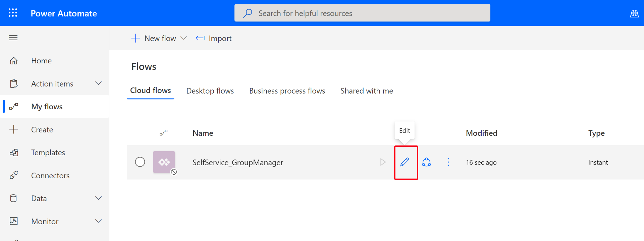The image size is (644, 241).
Task: Run the SelfService_GroupManager flow play icon
Action: click(x=383, y=162)
